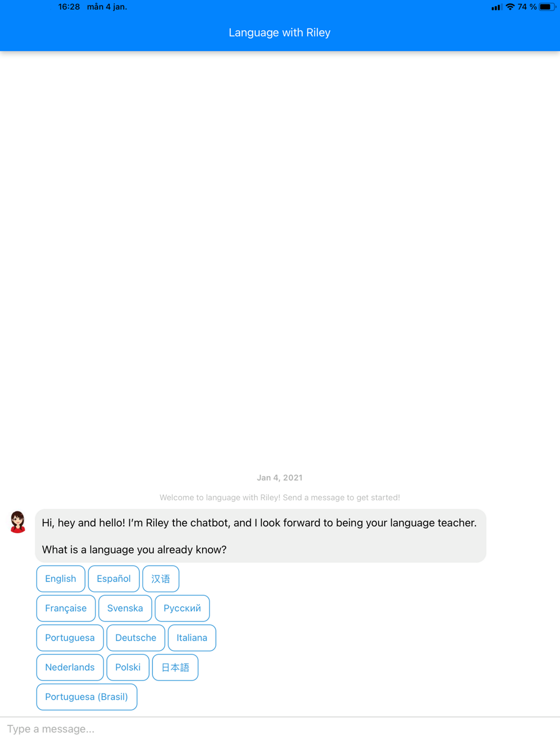The image size is (560, 747).
Task: Tap the cellular signal bars icon
Action: (x=496, y=7)
